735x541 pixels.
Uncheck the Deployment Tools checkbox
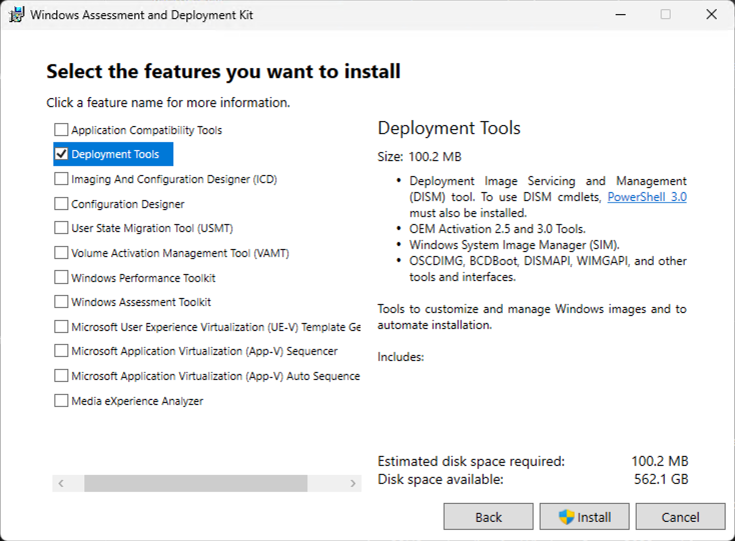tap(61, 154)
